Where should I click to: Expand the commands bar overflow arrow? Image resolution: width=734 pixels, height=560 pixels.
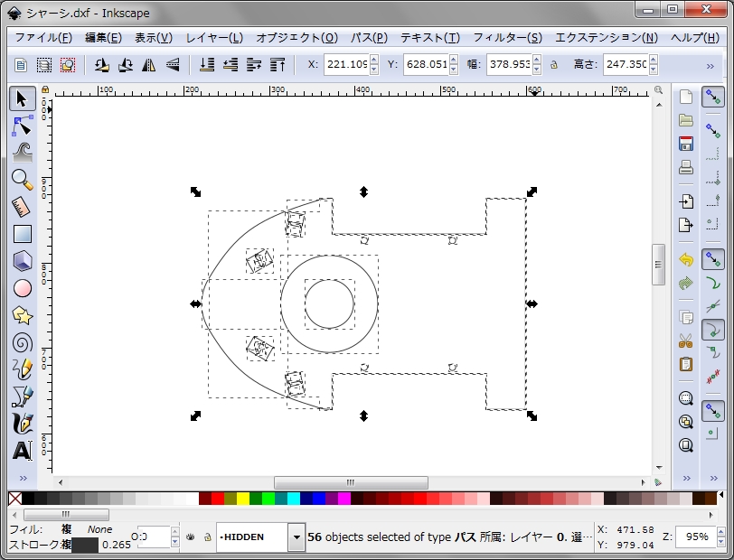pyautogui.click(x=686, y=478)
